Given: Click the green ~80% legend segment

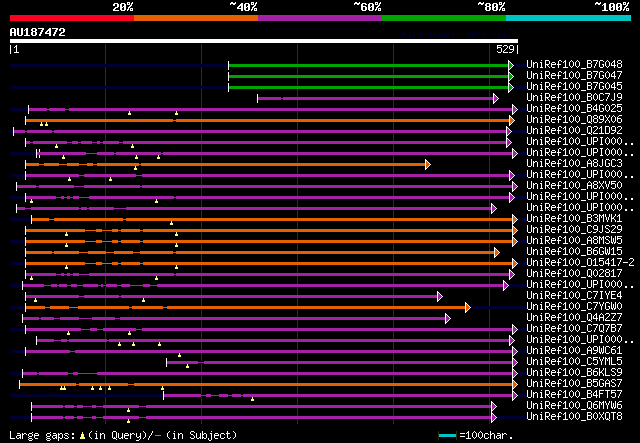Looking at the screenshot, I should [444, 18].
